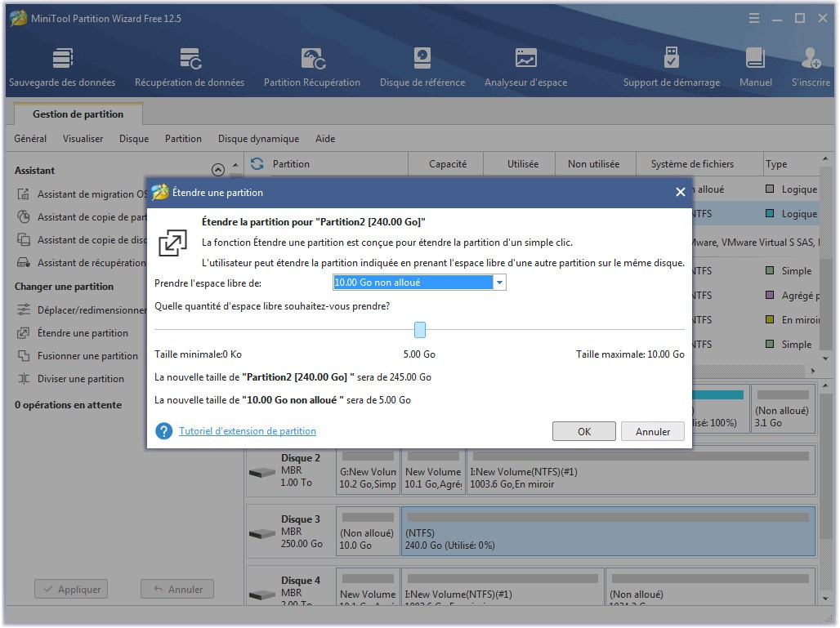Click Annuler in the dialog

[653, 431]
